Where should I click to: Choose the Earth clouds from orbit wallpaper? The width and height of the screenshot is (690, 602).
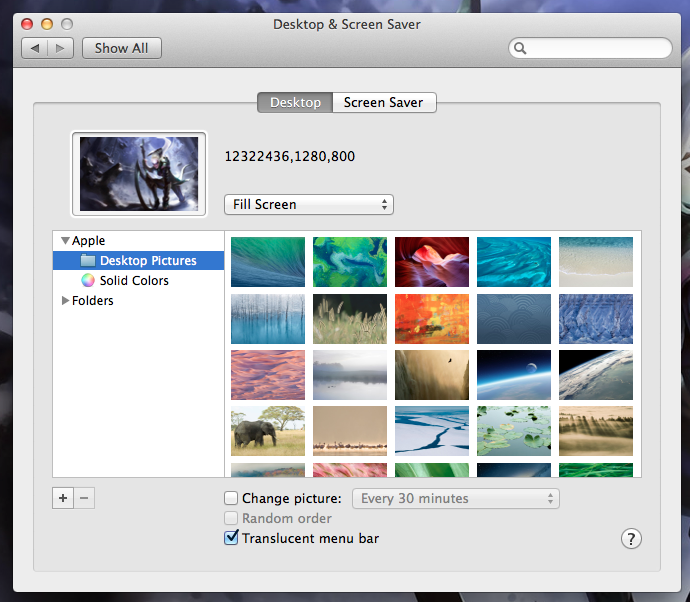(596, 375)
